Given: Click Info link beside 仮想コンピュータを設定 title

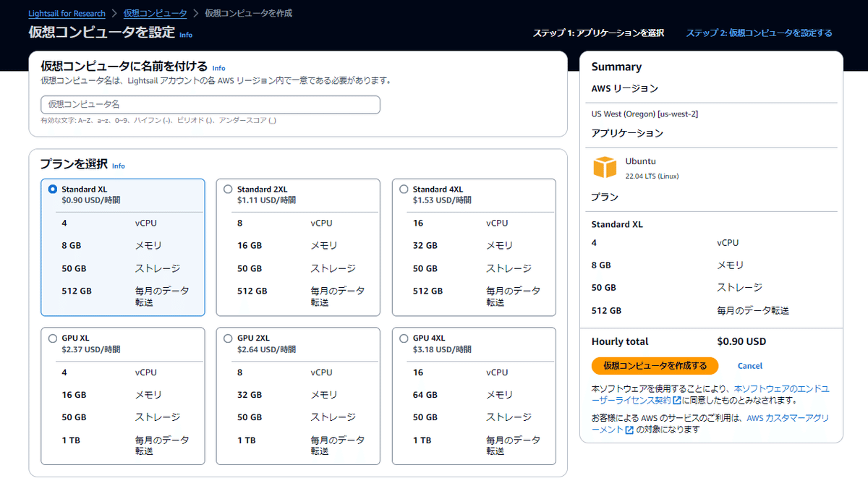Looking at the screenshot, I should click(x=186, y=35).
